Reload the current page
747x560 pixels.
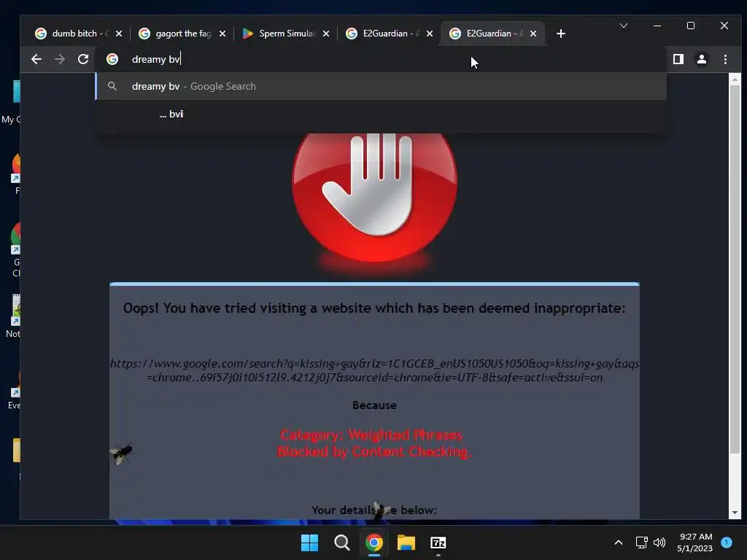[x=83, y=59]
